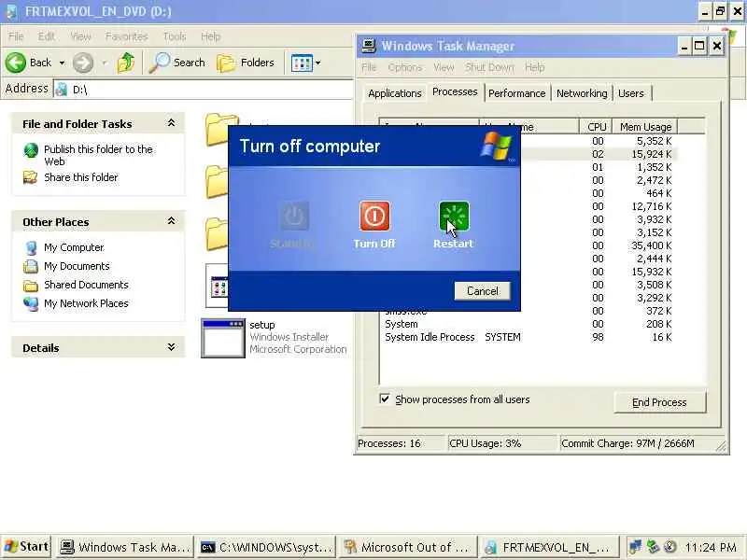Image resolution: width=747 pixels, height=560 pixels.
Task: Open Task Manager Shut Down menu
Action: point(489,67)
